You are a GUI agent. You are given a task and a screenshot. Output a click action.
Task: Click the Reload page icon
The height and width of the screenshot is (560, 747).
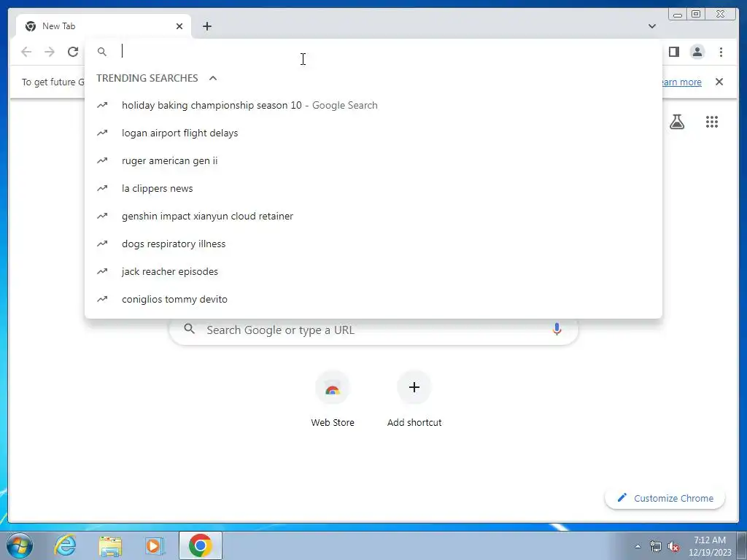point(73,52)
